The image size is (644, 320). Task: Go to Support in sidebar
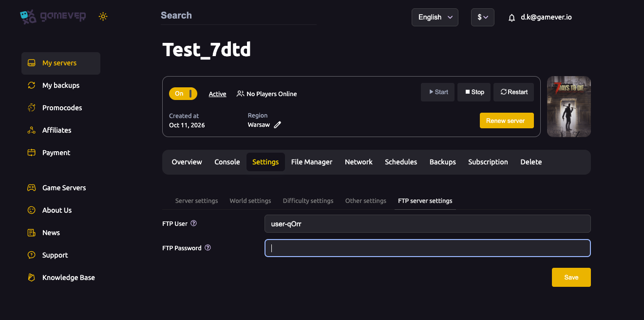[x=61, y=255]
